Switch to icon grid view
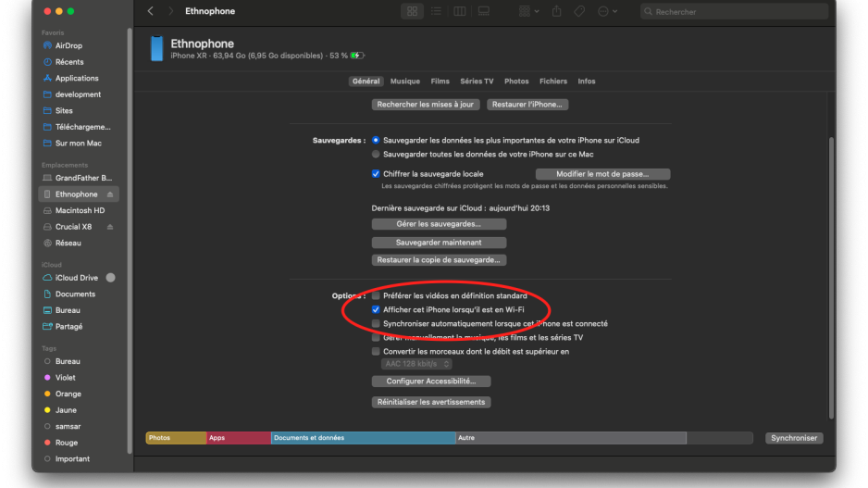Screen dimensions: 868x488 (x=412, y=12)
